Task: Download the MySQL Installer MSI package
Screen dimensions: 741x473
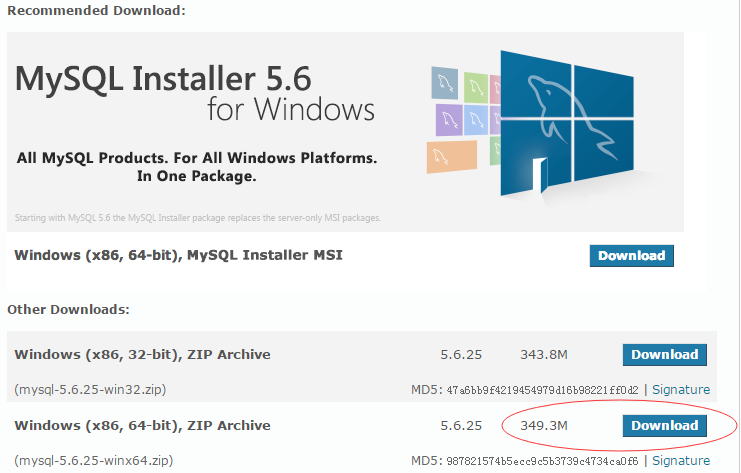Action: point(631,256)
